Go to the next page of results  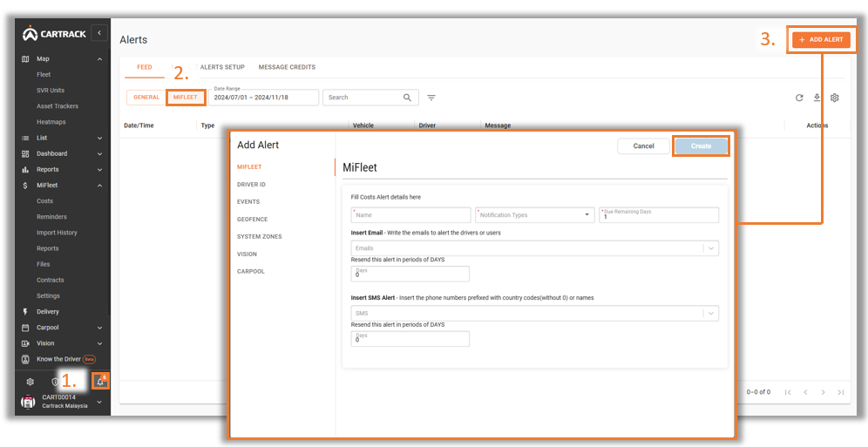(x=824, y=392)
